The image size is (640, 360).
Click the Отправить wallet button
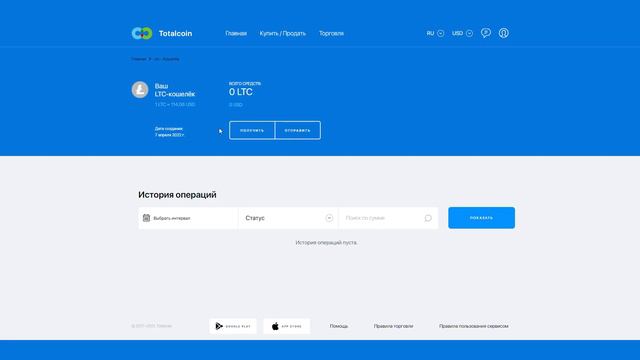point(298,130)
